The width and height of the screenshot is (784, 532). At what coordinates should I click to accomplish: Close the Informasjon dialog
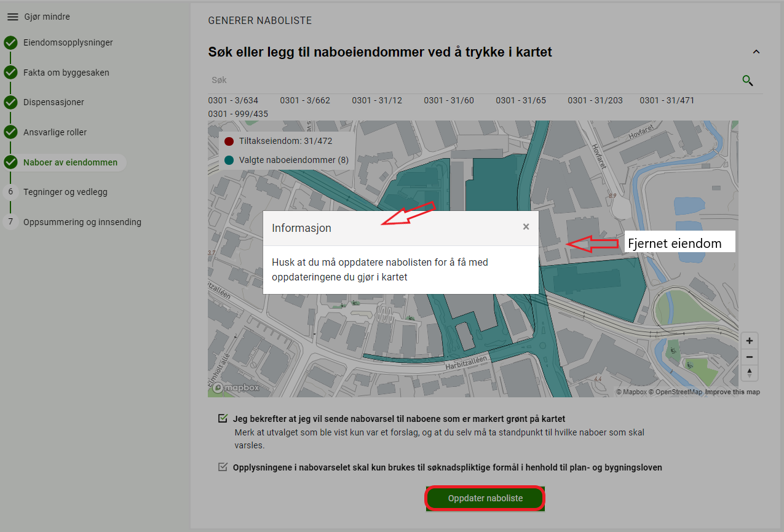click(526, 227)
